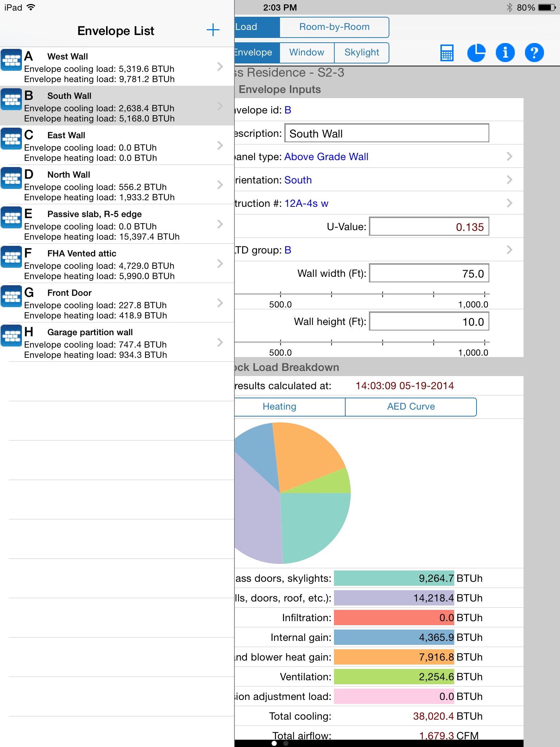The height and width of the screenshot is (747, 560).
Task: Tap the help question mark icon
Action: 534,53
